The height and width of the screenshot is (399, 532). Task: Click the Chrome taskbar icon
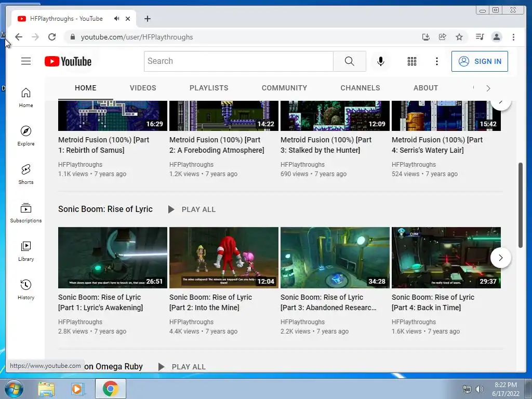tap(110, 389)
